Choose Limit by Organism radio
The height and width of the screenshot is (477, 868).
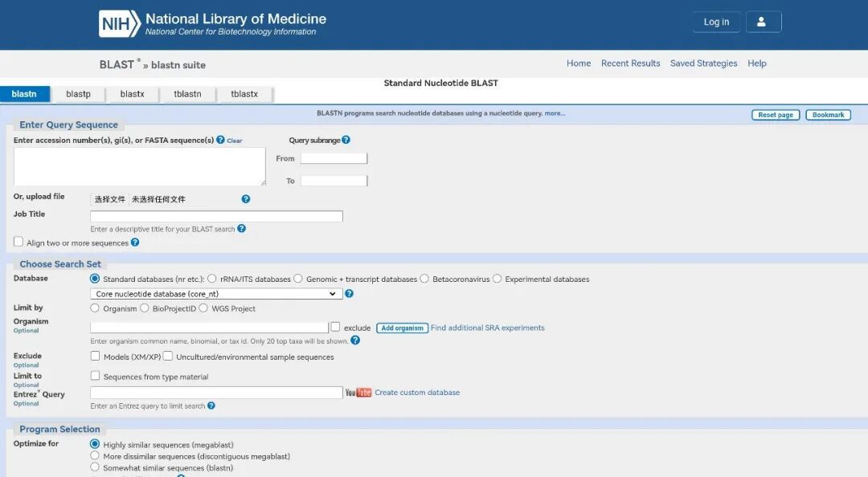click(95, 308)
